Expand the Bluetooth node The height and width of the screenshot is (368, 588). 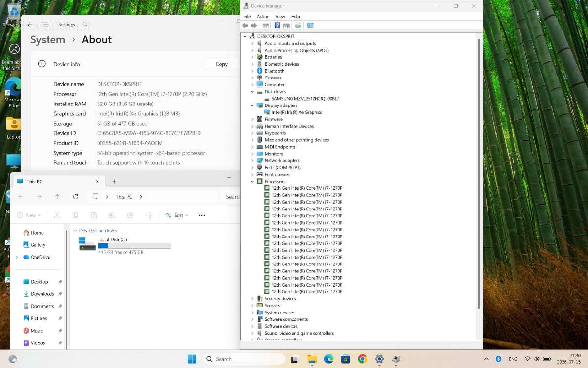253,71
